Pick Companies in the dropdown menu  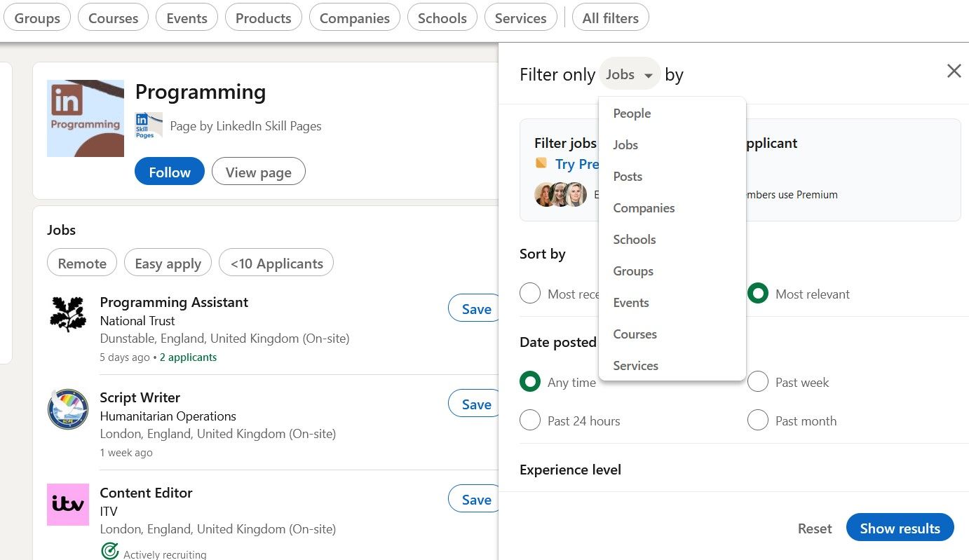[644, 208]
